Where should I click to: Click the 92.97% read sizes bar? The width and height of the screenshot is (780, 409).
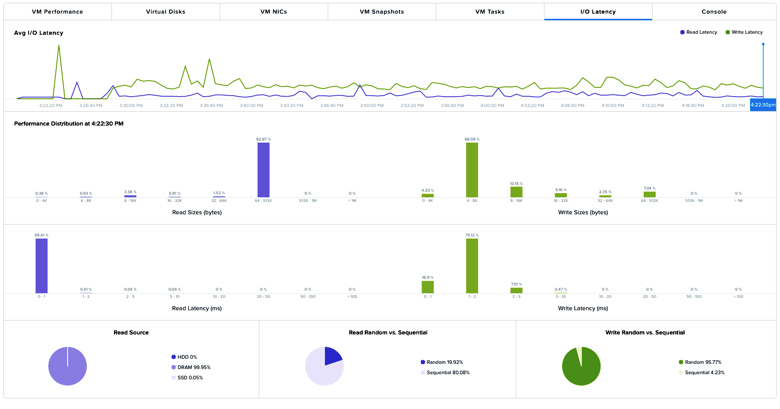263,170
